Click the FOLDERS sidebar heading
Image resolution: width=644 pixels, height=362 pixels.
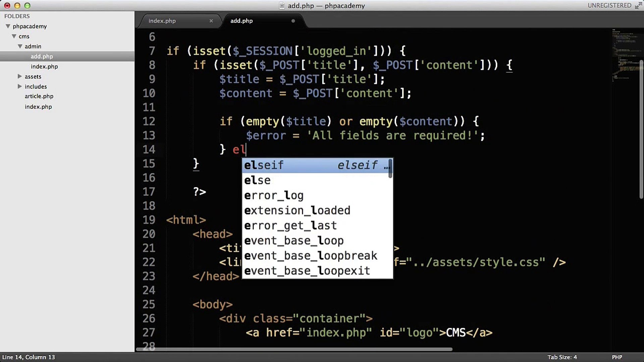pyautogui.click(x=17, y=16)
